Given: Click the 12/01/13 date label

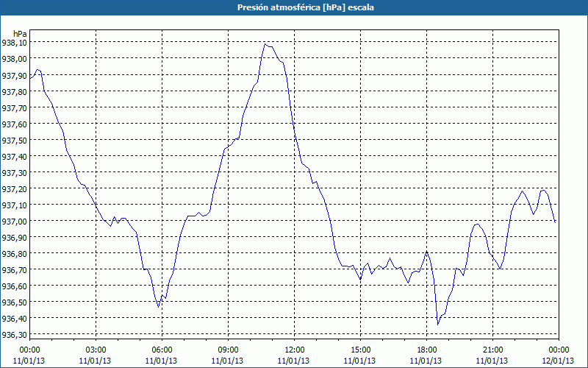Looking at the screenshot, I should [558, 361].
